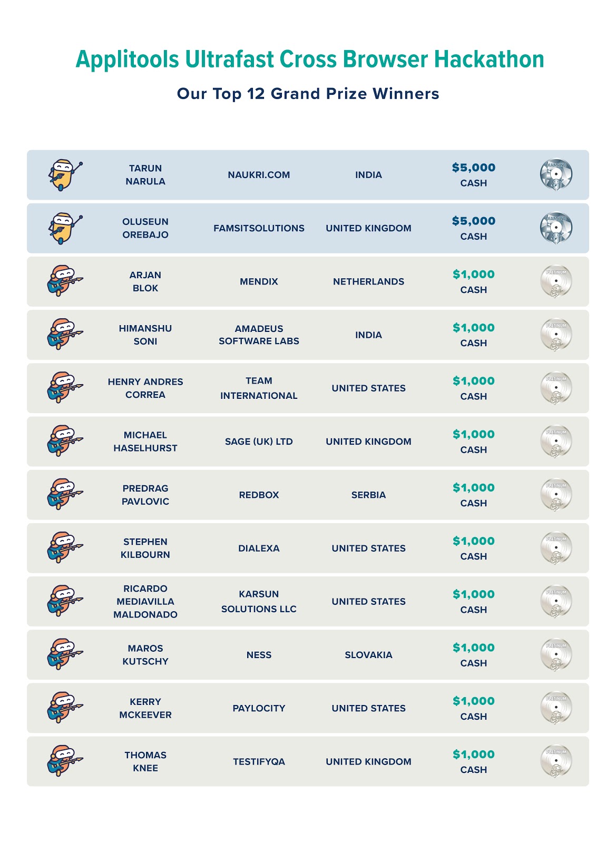Click the Paylocity company name
The height and width of the screenshot is (843, 616).
coord(259,708)
